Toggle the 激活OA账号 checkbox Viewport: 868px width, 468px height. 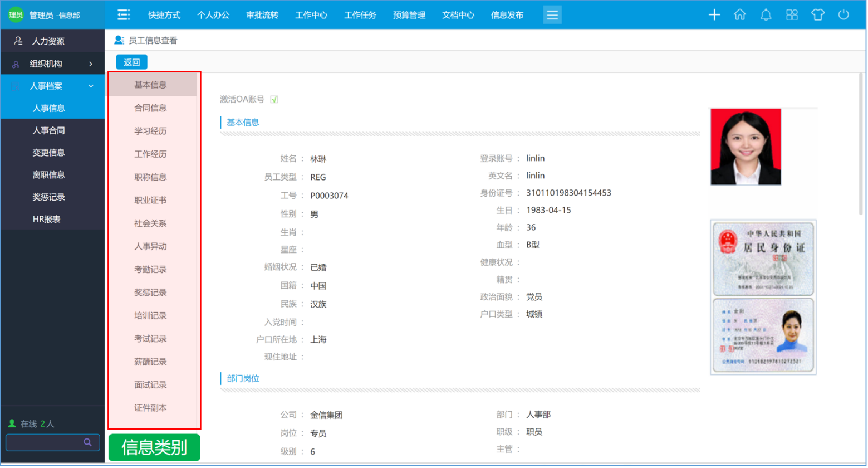pos(274,100)
